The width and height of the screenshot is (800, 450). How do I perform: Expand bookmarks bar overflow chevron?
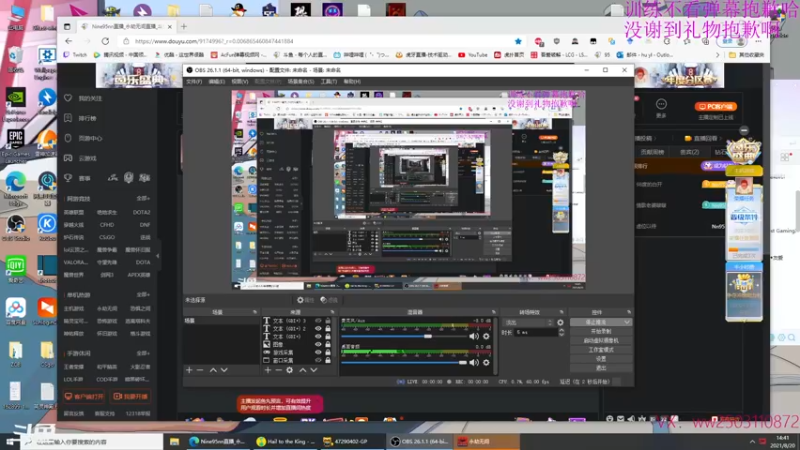(x=717, y=55)
